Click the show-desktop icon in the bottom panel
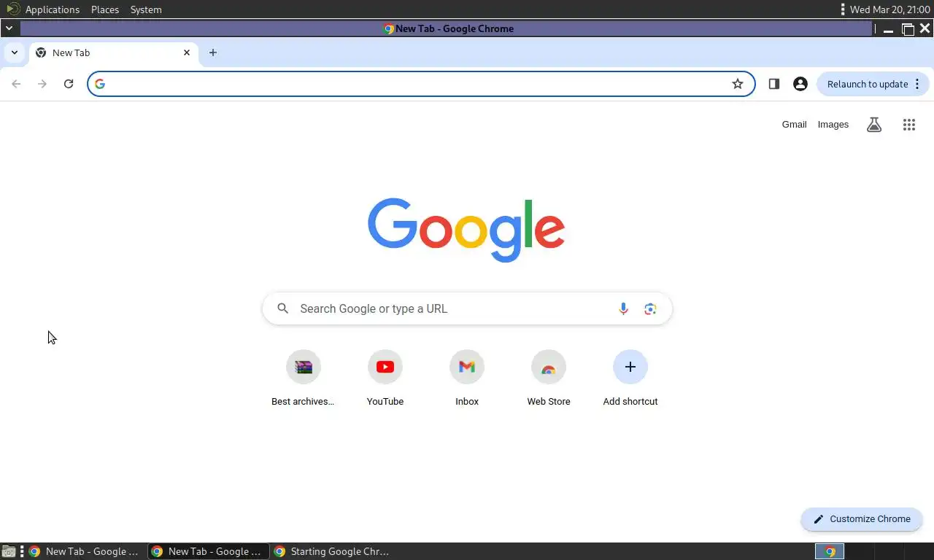 click(8, 551)
